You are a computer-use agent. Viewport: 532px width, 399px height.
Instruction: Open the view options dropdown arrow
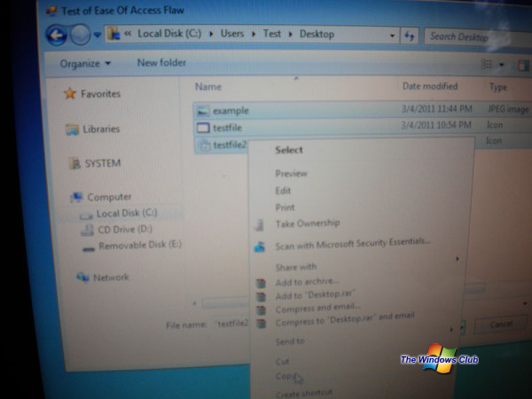[502, 65]
